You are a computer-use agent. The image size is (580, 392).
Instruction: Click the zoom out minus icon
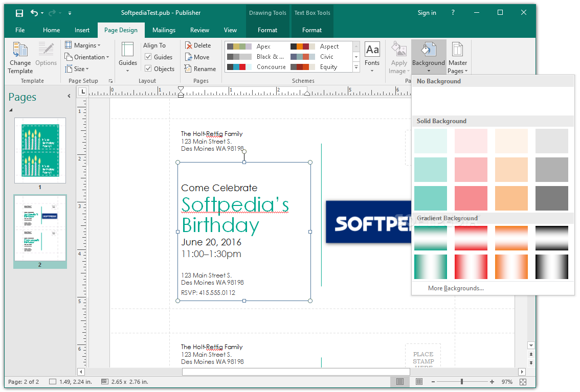click(x=433, y=382)
